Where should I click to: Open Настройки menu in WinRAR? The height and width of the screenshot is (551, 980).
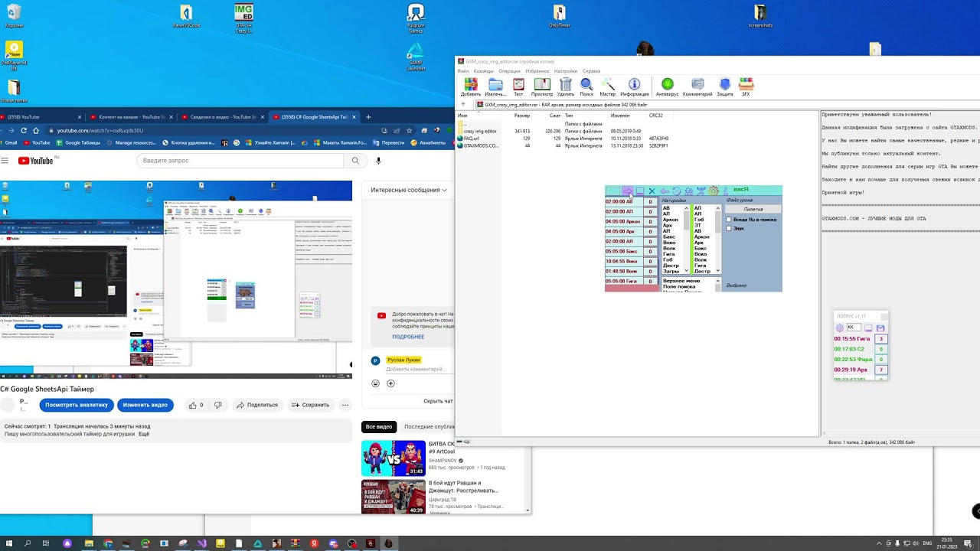click(566, 71)
